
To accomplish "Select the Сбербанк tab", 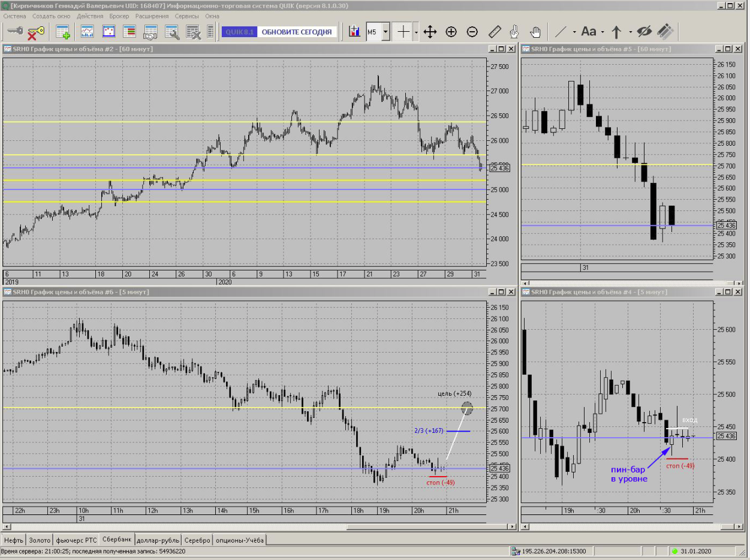I will [x=117, y=539].
